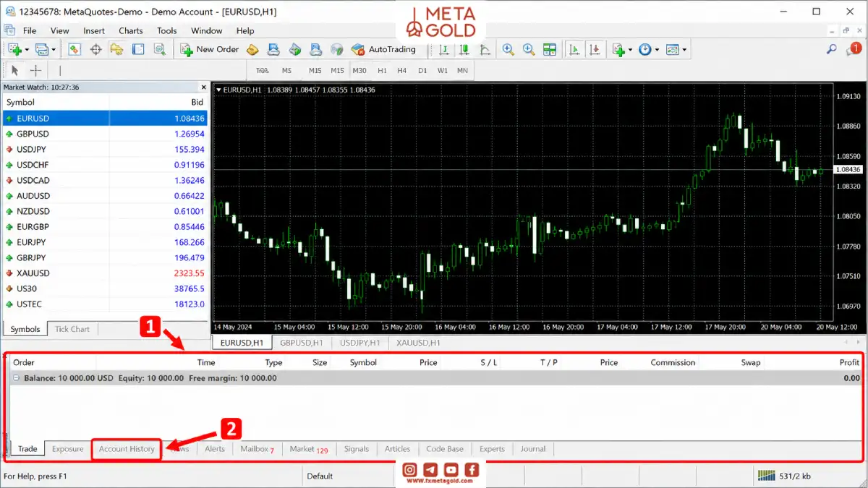This screenshot has width=868, height=488.
Task: Open the File menu
Action: [30, 30]
